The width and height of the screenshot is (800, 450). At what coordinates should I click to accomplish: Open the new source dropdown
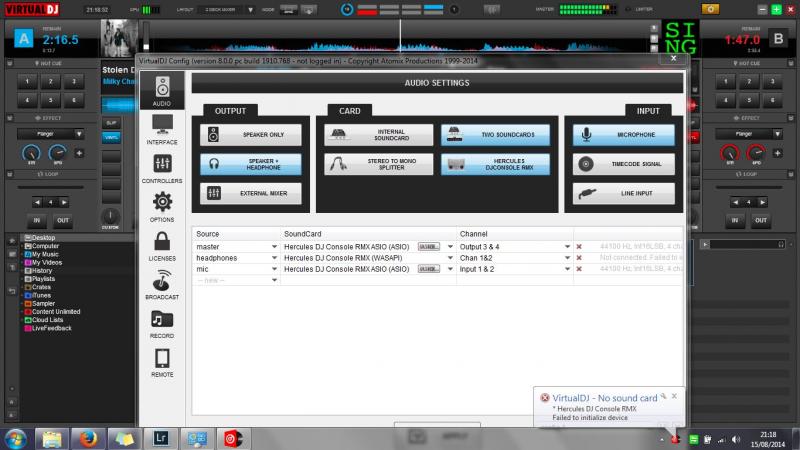click(x=274, y=280)
